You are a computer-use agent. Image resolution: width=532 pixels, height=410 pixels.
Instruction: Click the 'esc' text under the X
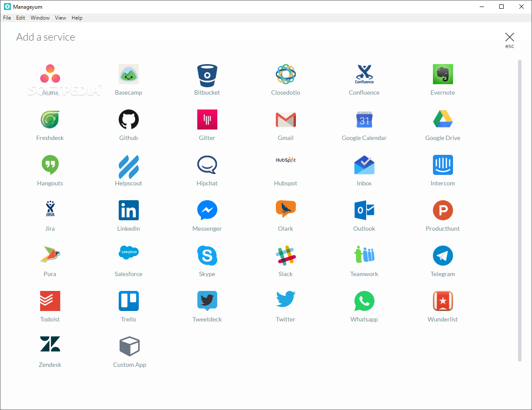pos(510,46)
